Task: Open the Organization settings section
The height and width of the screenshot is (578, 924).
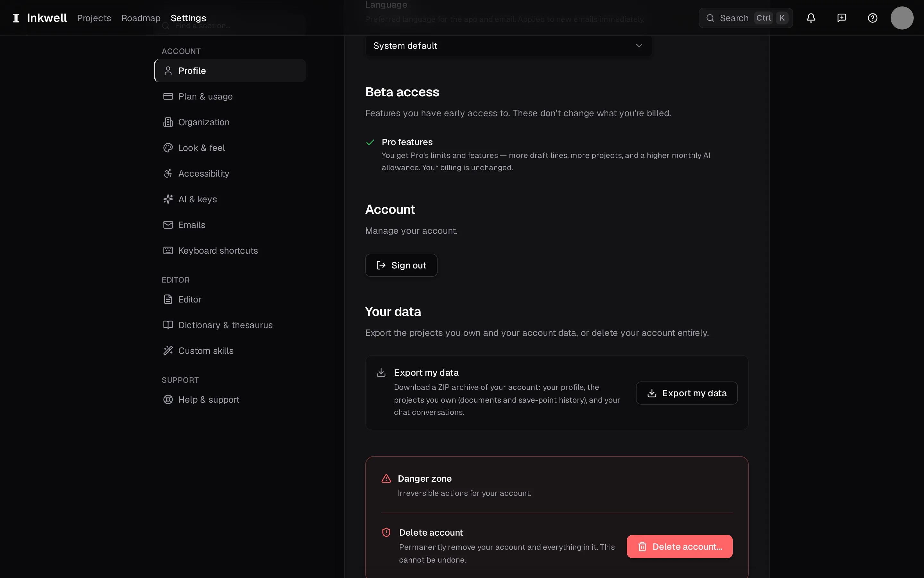Action: point(230,122)
